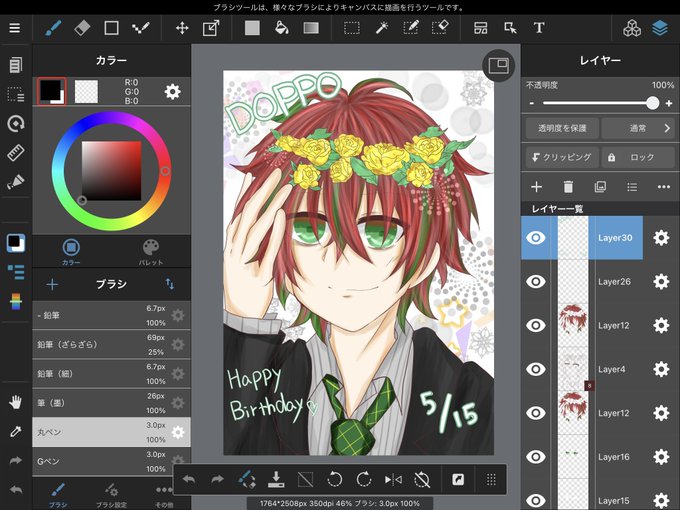
Task: Select the Transform tool
Action: (211, 28)
